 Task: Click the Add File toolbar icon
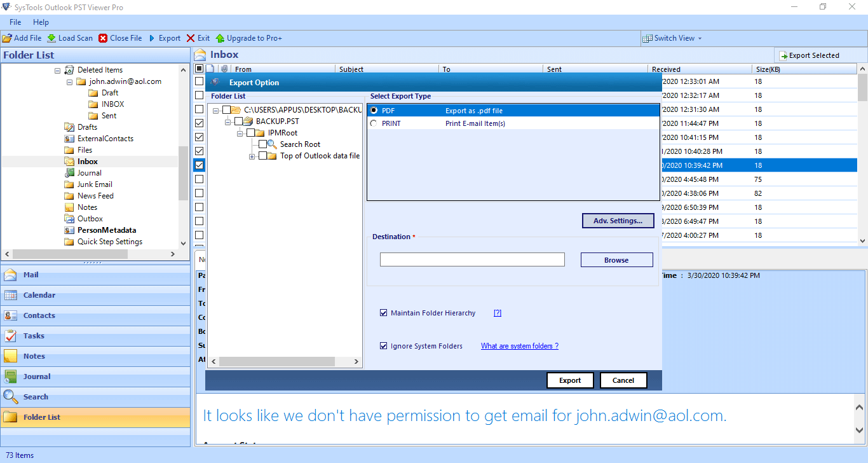click(7, 38)
